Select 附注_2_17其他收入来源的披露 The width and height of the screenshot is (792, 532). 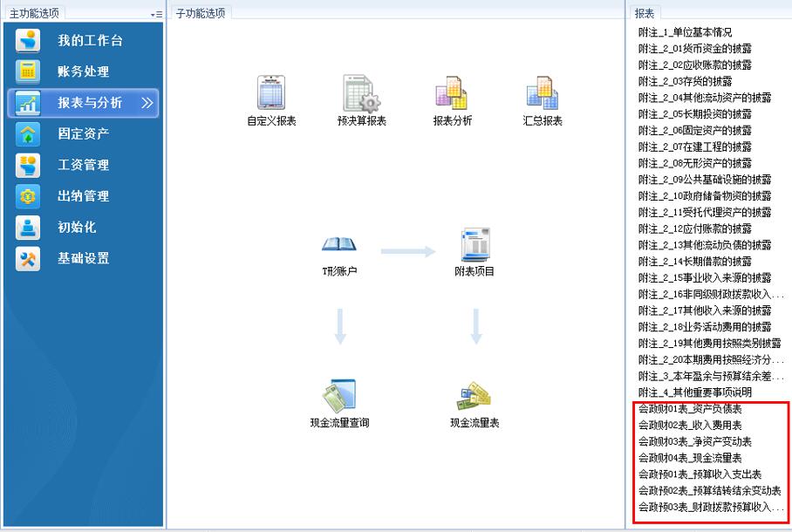(705, 310)
